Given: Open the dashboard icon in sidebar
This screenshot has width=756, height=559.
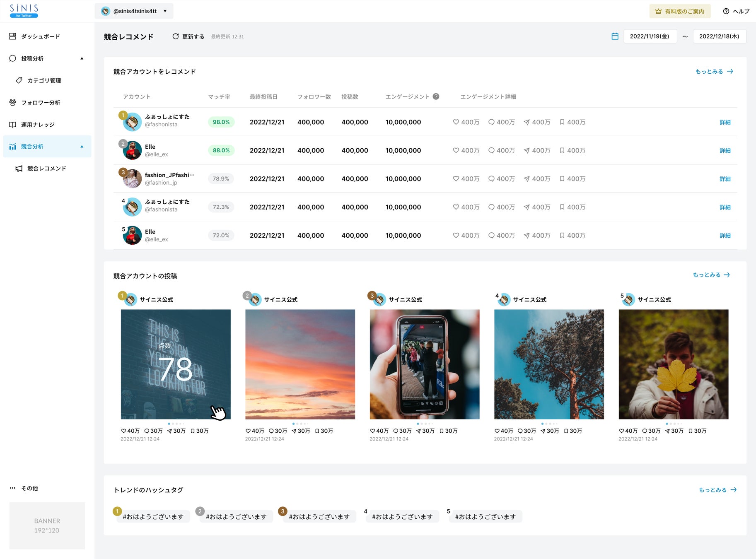Looking at the screenshot, I should point(13,36).
